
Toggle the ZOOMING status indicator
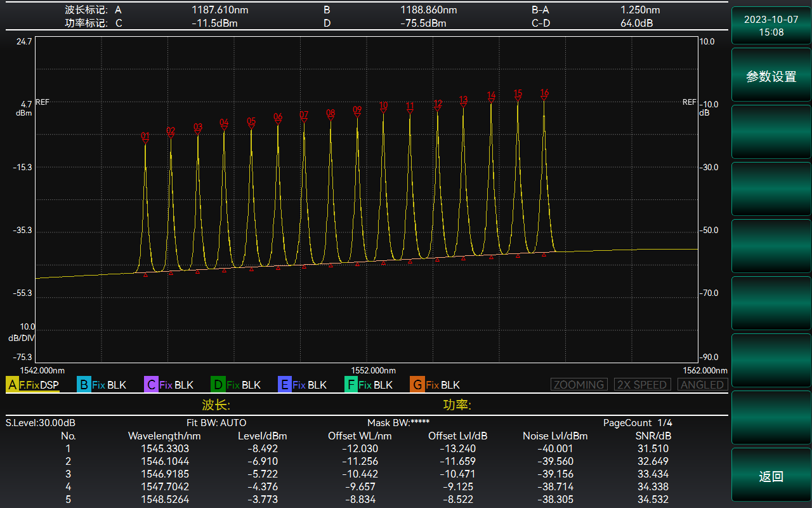tap(579, 385)
